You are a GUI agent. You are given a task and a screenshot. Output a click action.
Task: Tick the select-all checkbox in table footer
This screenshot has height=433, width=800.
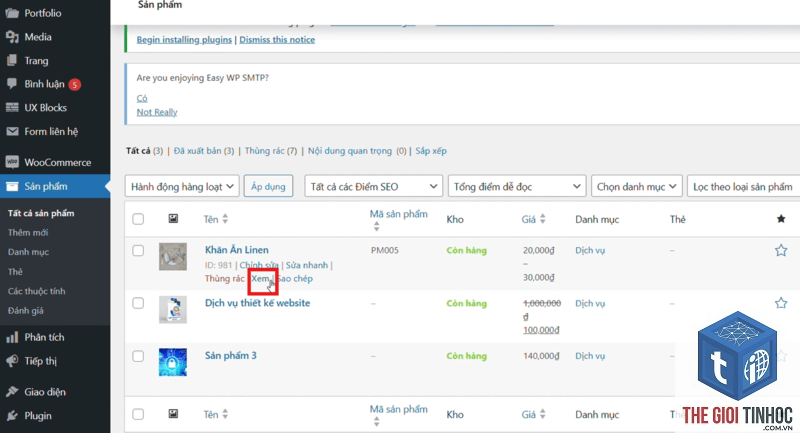pyautogui.click(x=138, y=414)
